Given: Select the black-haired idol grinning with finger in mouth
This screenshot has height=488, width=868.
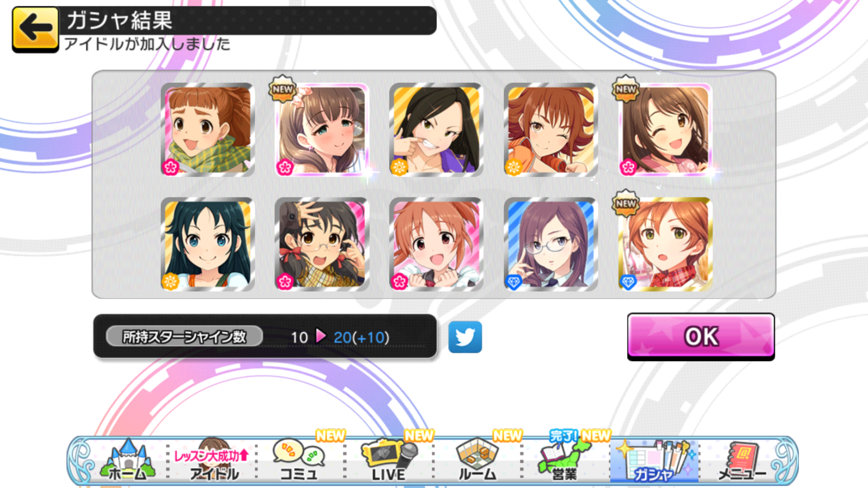Looking at the screenshot, I should (436, 130).
